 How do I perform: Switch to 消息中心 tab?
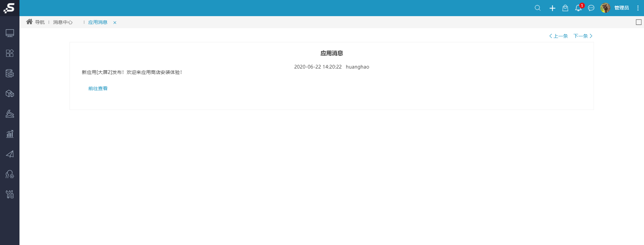pyautogui.click(x=63, y=22)
